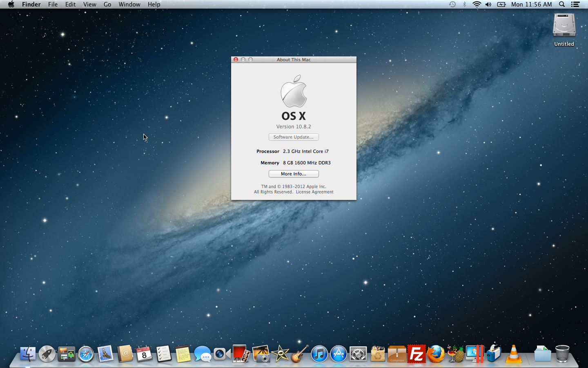Open the volume menu bar icon
Viewport: 588px width, 368px height.
pyautogui.click(x=488, y=4)
